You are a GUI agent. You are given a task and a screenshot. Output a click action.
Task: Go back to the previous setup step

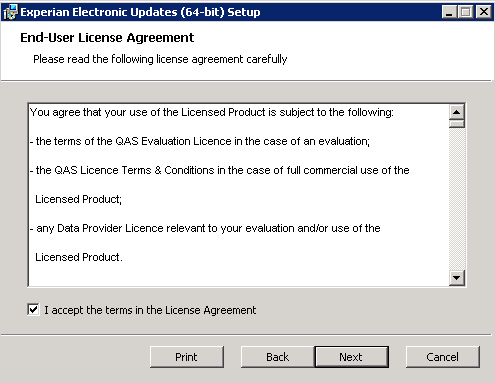[278, 357]
